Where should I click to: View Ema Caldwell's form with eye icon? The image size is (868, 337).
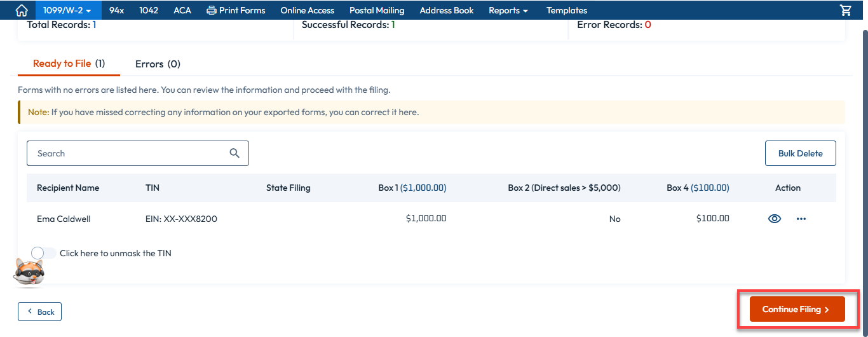click(775, 219)
